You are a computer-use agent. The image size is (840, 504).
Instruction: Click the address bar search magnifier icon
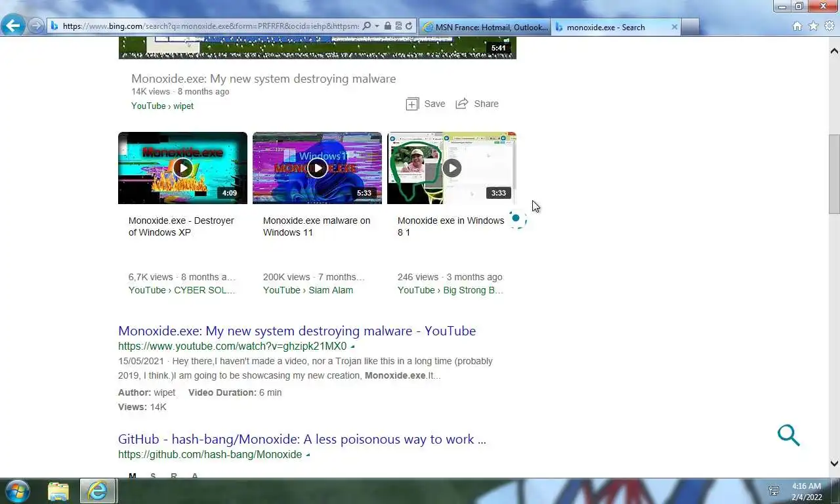(x=366, y=26)
